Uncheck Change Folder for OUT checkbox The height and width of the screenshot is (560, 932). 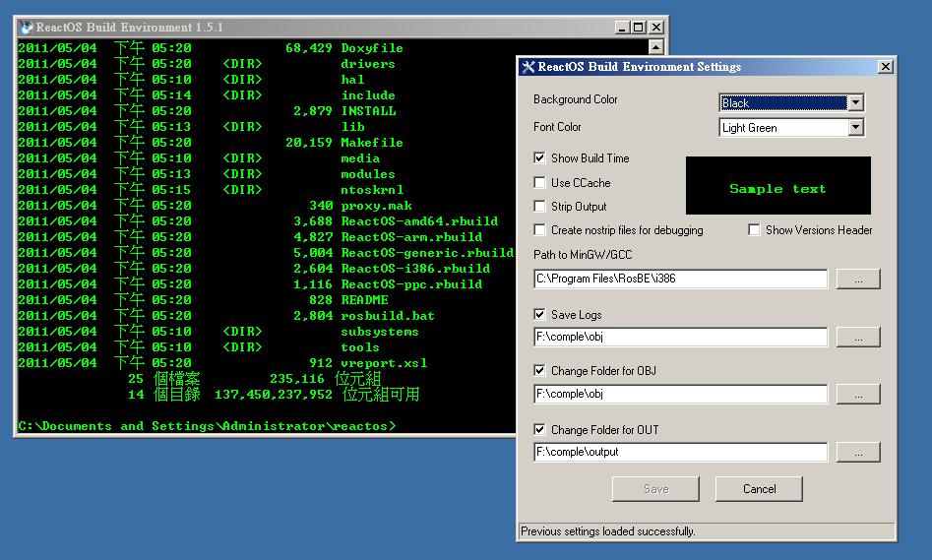coord(539,430)
